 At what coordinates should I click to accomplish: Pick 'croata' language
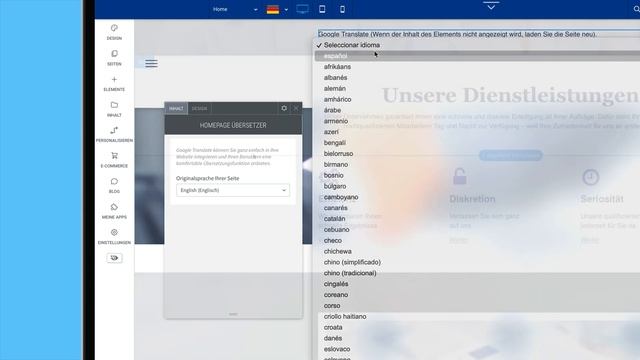pyautogui.click(x=333, y=327)
